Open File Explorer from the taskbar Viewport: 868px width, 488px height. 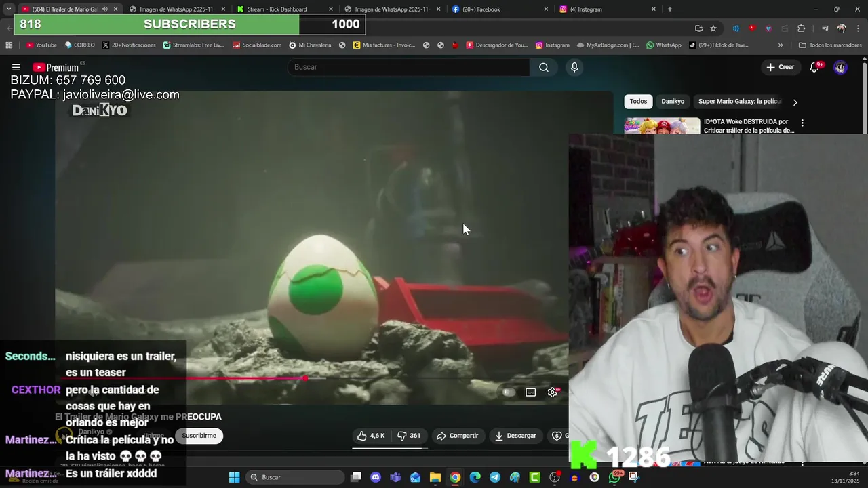435,477
